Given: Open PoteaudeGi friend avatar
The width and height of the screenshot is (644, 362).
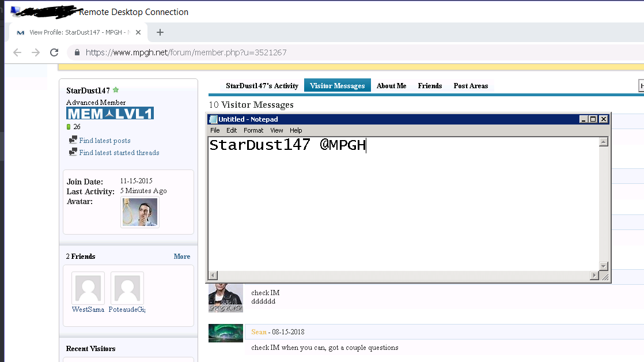Looking at the screenshot, I should tap(127, 288).
